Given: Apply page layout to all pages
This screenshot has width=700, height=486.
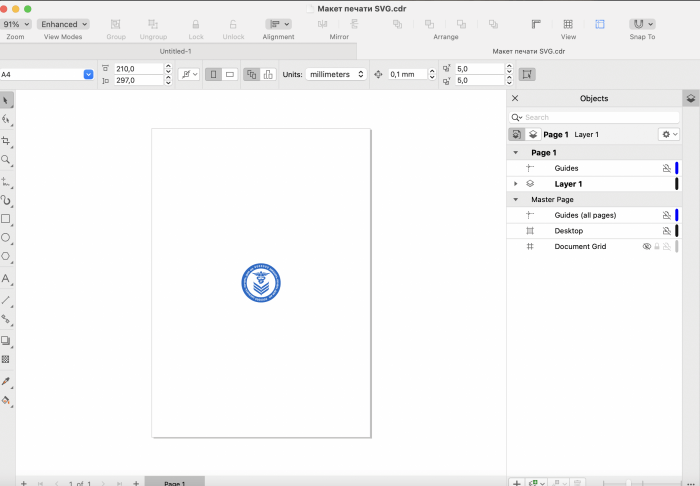Looking at the screenshot, I should (x=252, y=75).
